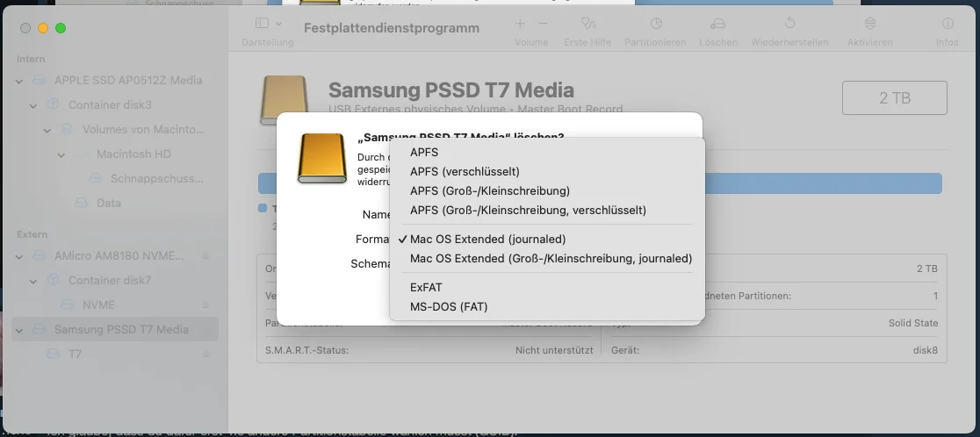
Task: Click the add Volume plus icon
Action: tap(520, 23)
